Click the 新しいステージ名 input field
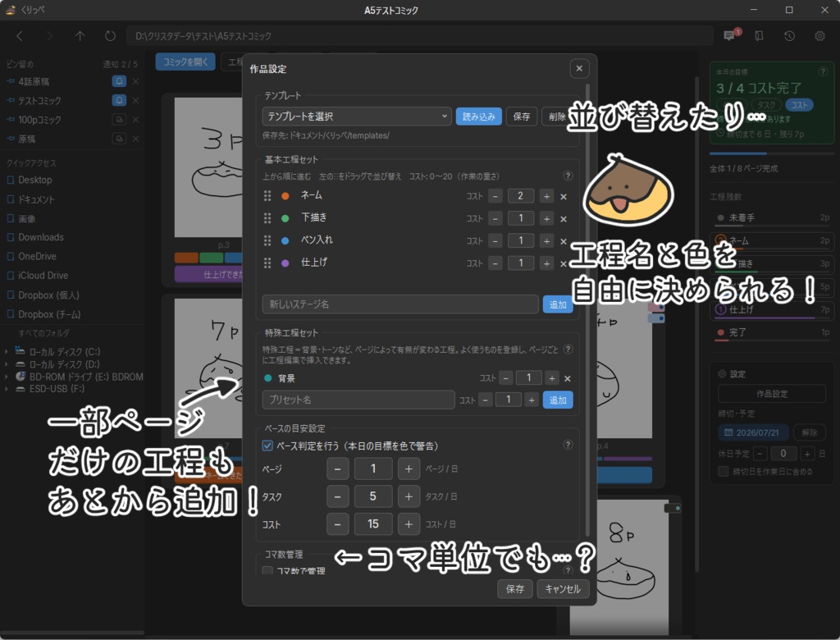 (400, 304)
